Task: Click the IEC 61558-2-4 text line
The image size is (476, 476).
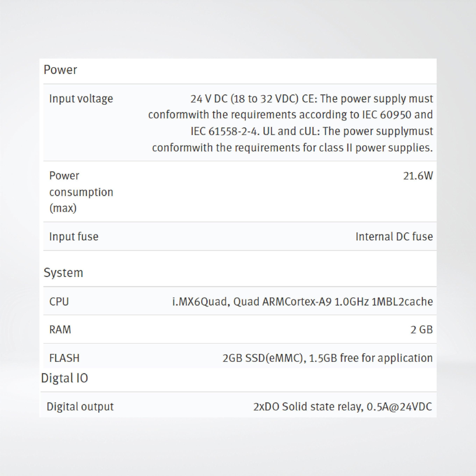Action: (x=311, y=131)
